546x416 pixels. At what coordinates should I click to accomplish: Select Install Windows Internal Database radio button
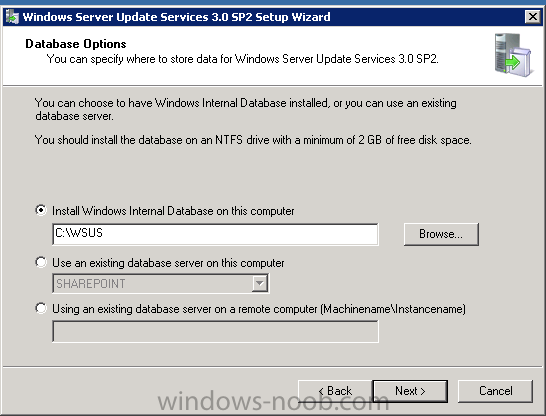pyautogui.click(x=41, y=210)
